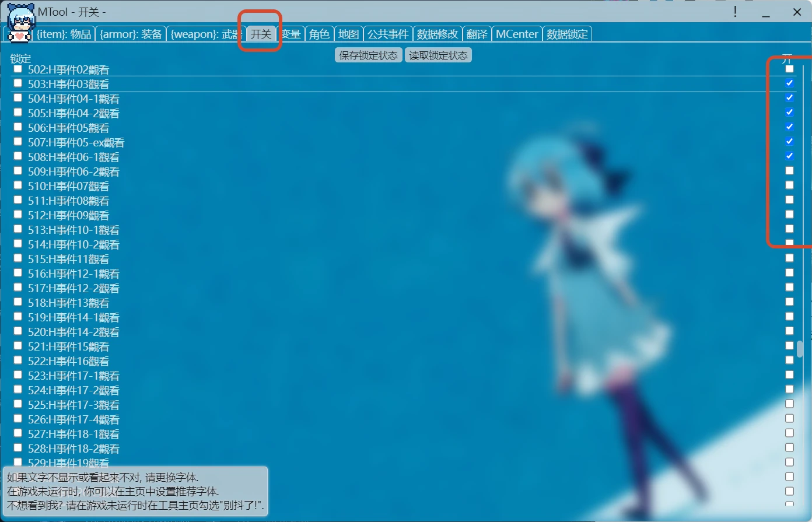Open the MCenter tab
The height and width of the screenshot is (522, 812).
tap(517, 34)
